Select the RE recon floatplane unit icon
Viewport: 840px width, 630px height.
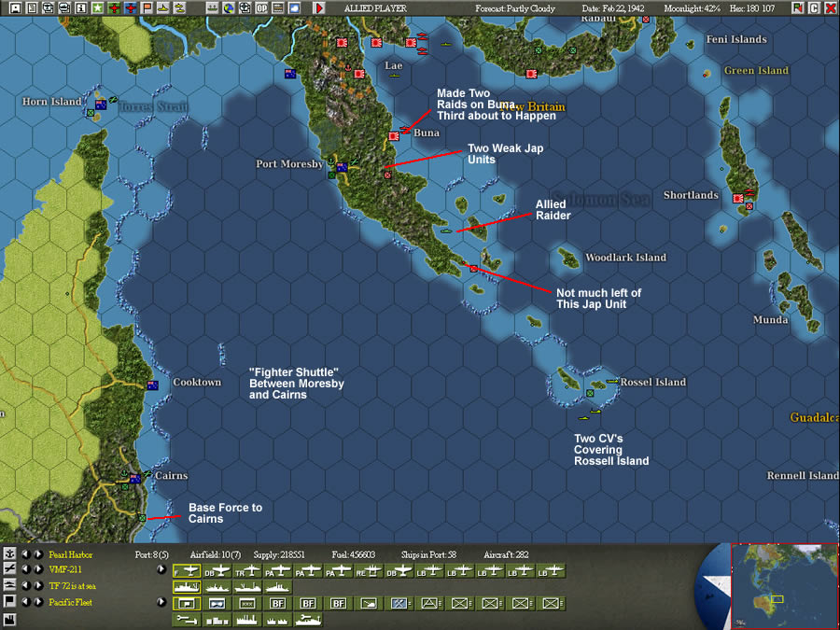(x=369, y=571)
